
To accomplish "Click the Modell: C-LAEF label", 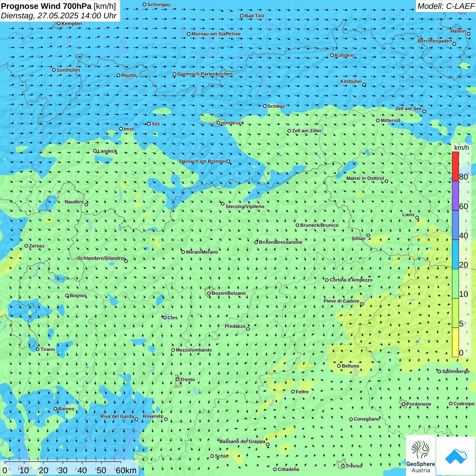I will [446, 6].
